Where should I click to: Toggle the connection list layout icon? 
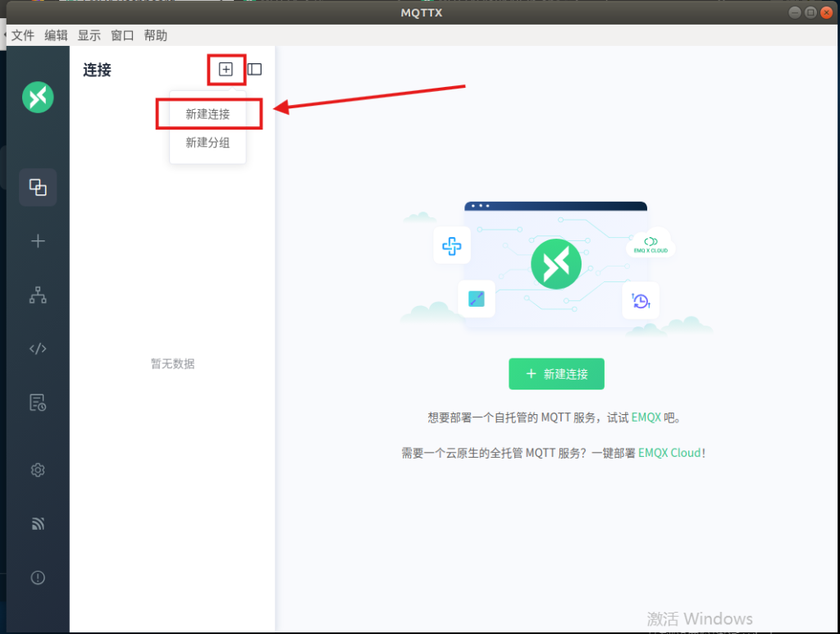[x=255, y=70]
